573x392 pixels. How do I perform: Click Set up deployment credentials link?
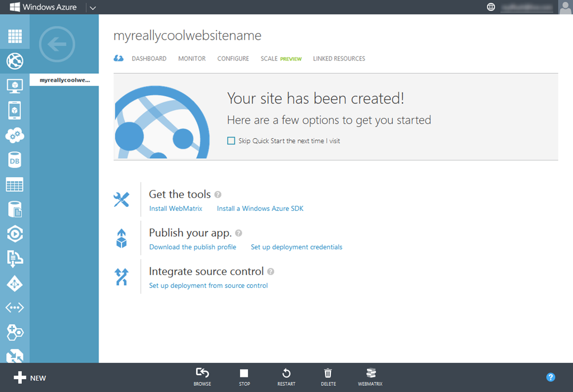click(297, 247)
